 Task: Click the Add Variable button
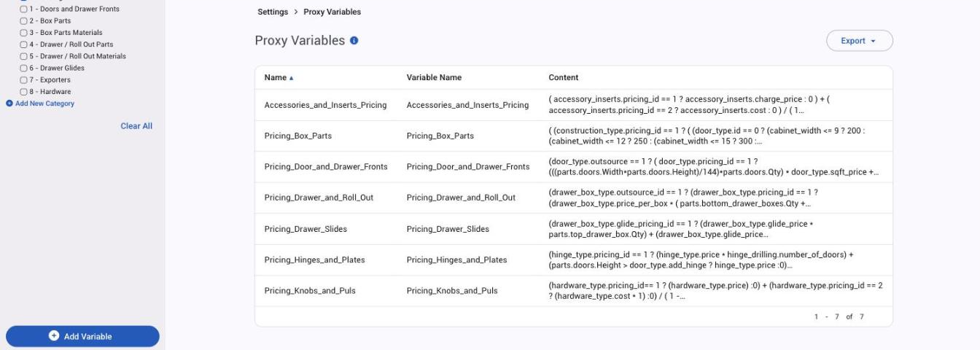click(x=82, y=336)
